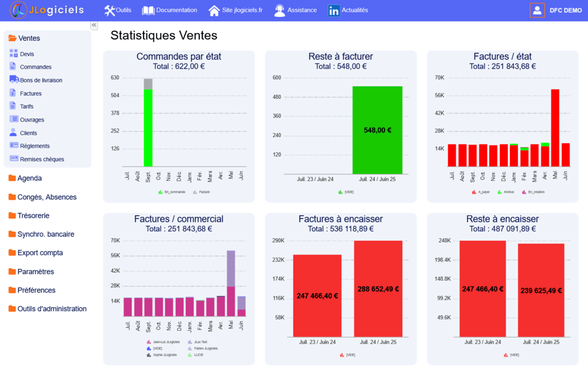Toggle the En_commande legend in Commandes chart

point(172,192)
